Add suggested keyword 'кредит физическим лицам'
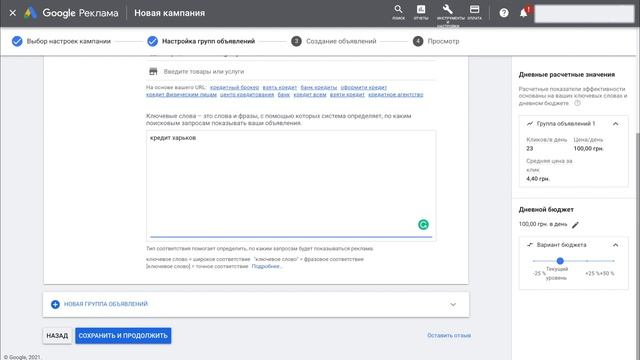Viewport: 640px width, 360px height. [x=181, y=94]
